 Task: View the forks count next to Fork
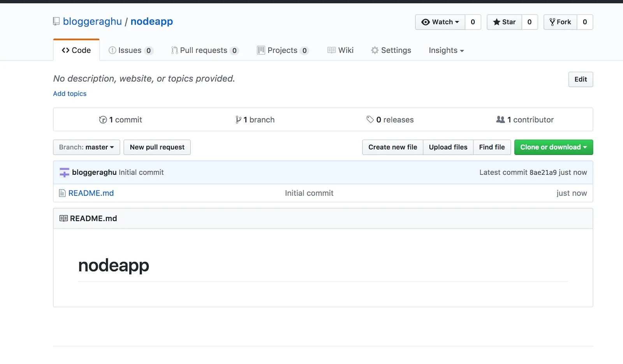pos(585,22)
